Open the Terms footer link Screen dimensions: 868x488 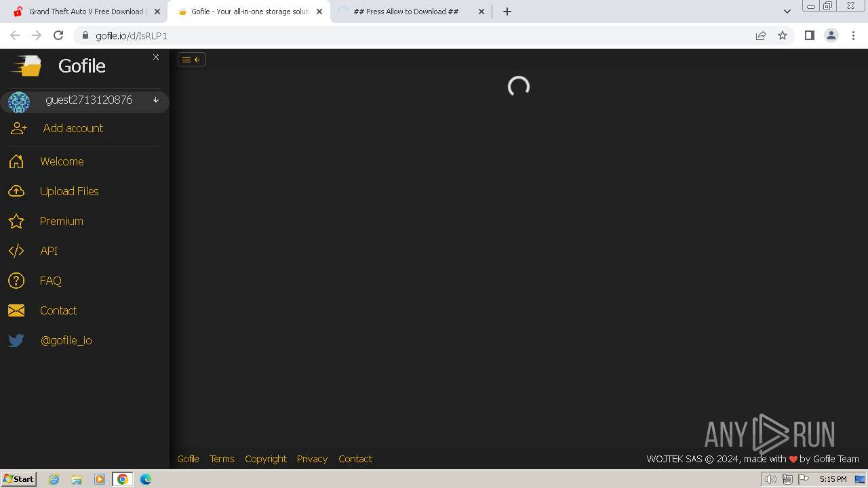[x=222, y=459]
